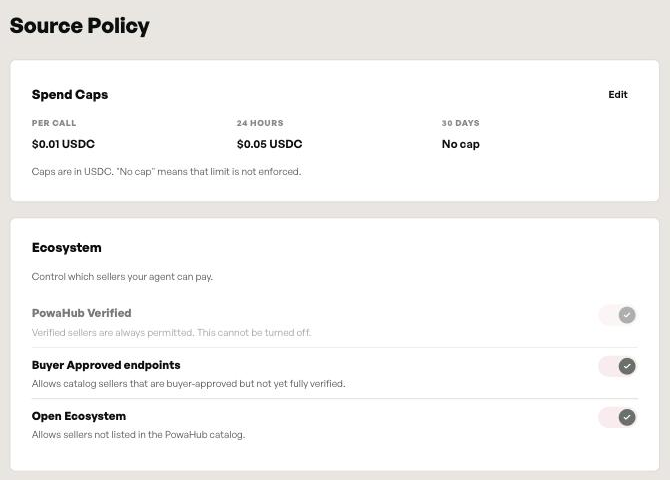Click Edit in Spend Caps card
Viewport: 670px width, 480px height.
tap(617, 94)
